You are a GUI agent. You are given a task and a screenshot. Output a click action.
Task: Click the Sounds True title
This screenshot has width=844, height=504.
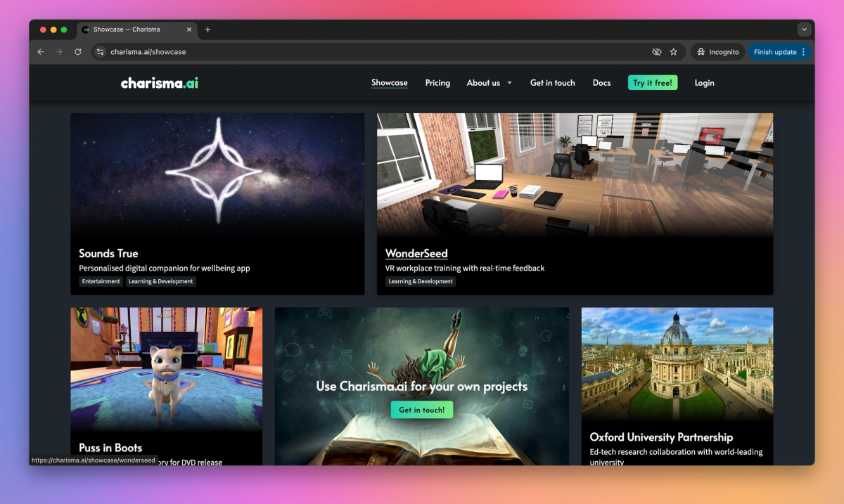tap(108, 253)
